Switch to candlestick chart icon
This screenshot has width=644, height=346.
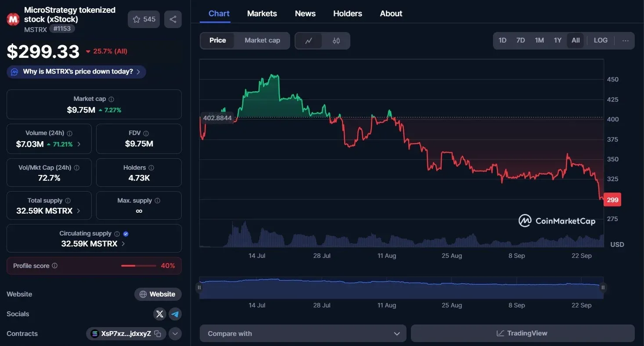coord(336,41)
